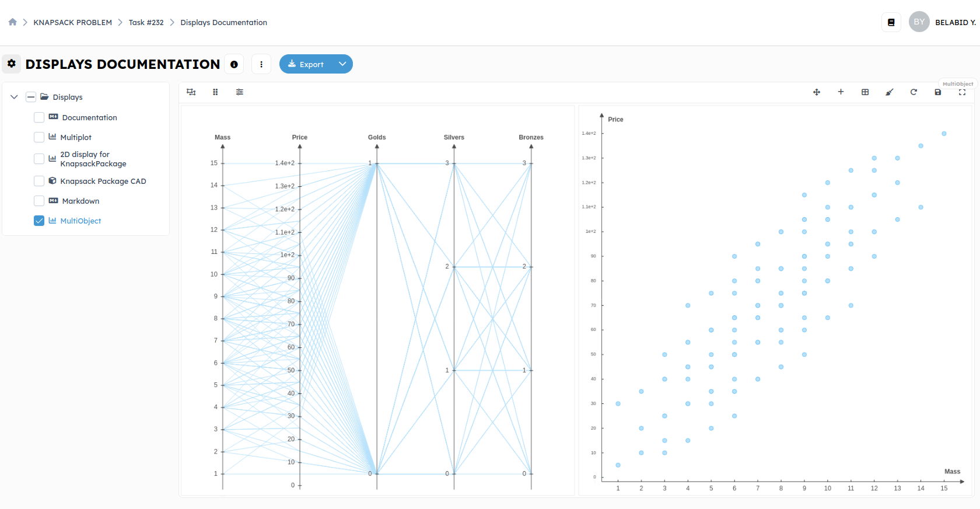Click the Mass axis title in parallel plot
Screen dimensions: 980x509
pos(222,137)
